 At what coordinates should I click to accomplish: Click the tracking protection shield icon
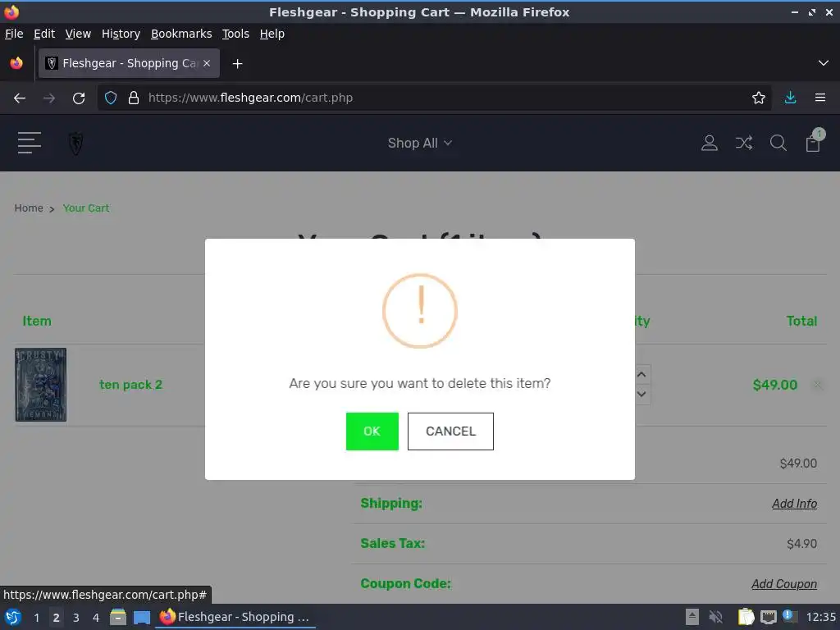[x=111, y=98]
